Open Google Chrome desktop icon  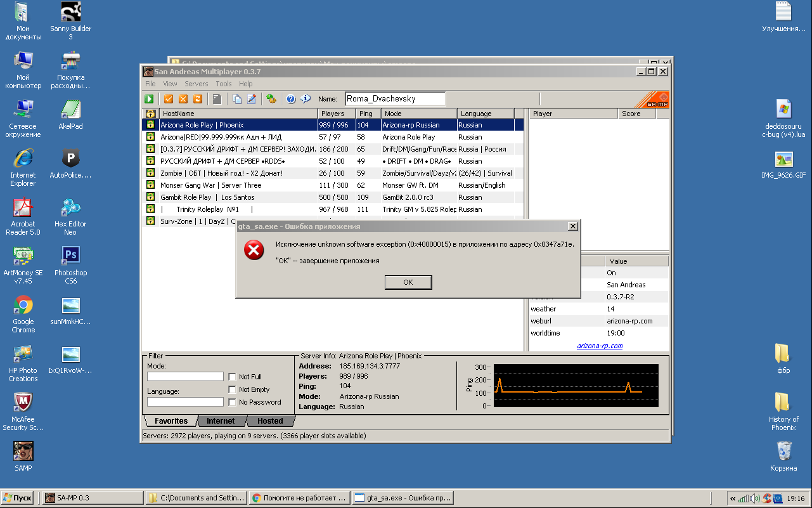point(23,314)
